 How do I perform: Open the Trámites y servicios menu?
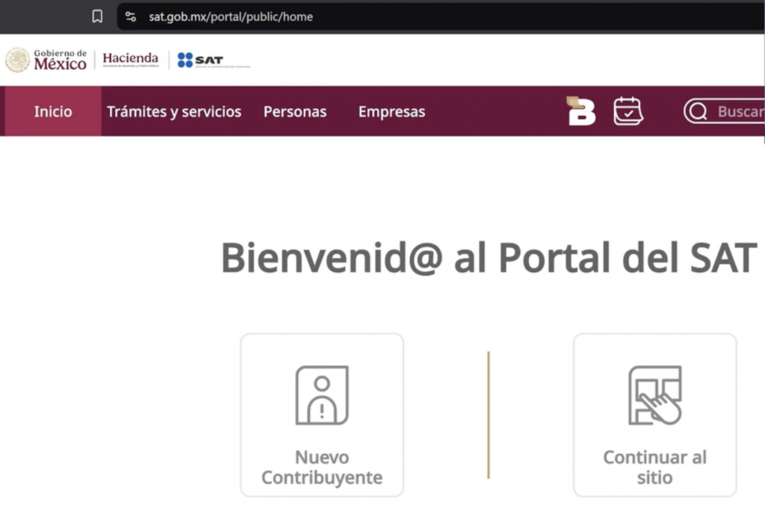pos(174,111)
